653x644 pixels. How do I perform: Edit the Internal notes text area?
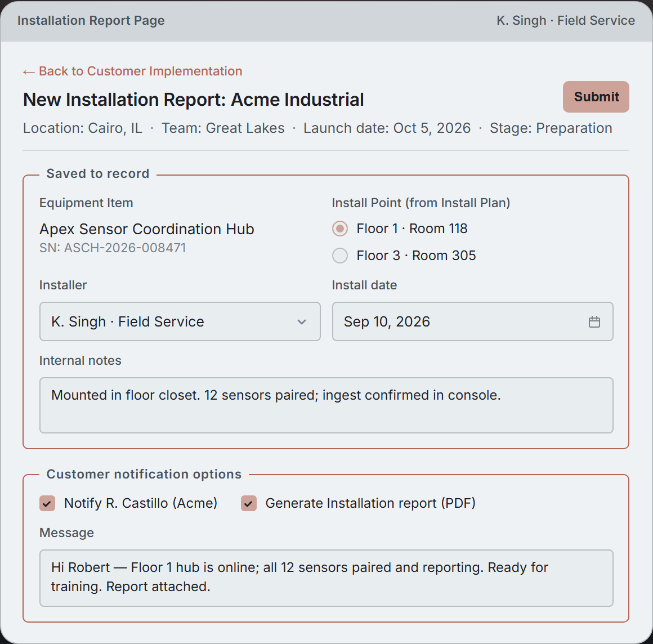point(326,405)
